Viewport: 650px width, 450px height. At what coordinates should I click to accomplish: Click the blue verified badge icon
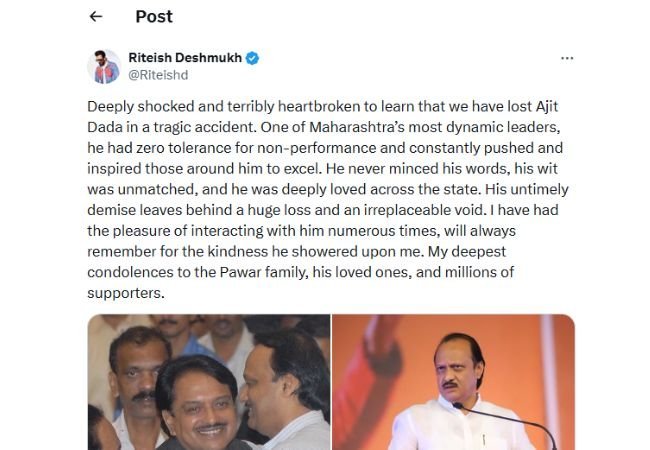point(252,58)
